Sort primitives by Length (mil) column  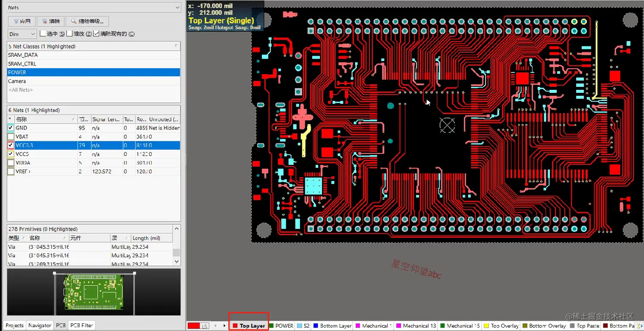(x=152, y=238)
